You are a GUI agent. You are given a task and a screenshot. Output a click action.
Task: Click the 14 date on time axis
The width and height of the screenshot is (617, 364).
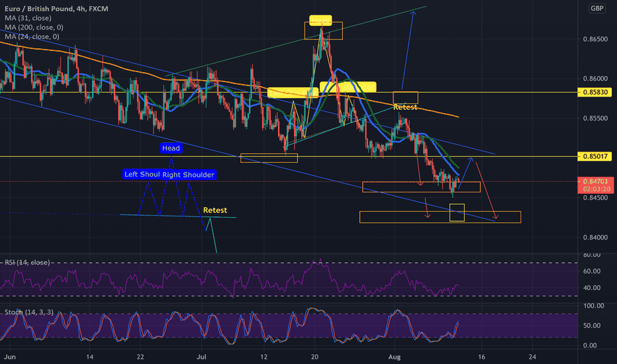click(90, 357)
